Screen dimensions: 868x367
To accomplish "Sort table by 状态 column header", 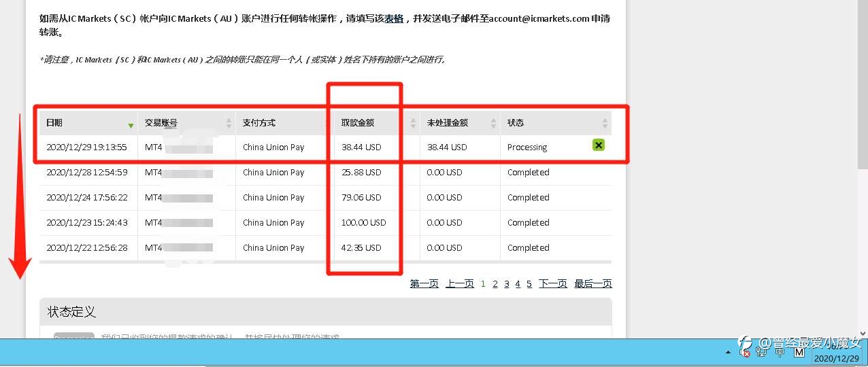I will (556, 123).
